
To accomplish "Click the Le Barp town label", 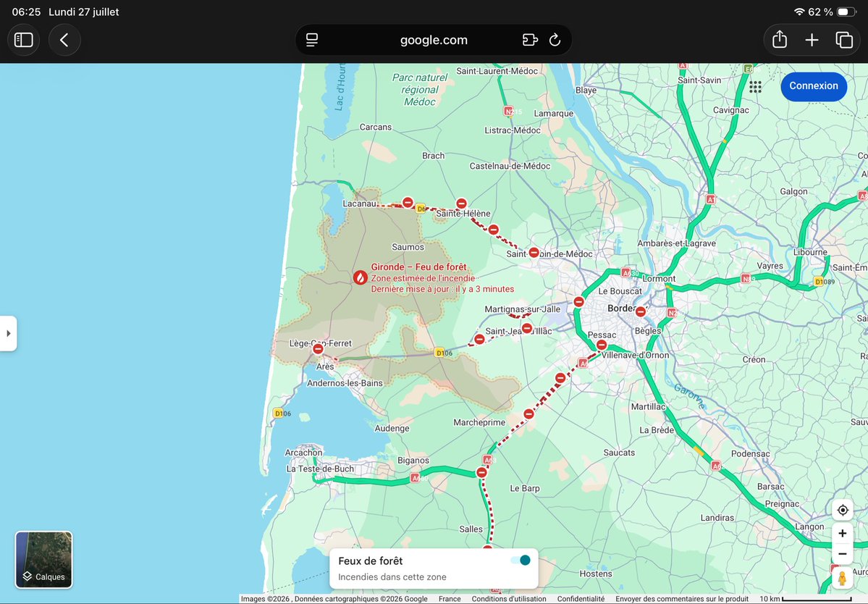I will coord(525,488).
